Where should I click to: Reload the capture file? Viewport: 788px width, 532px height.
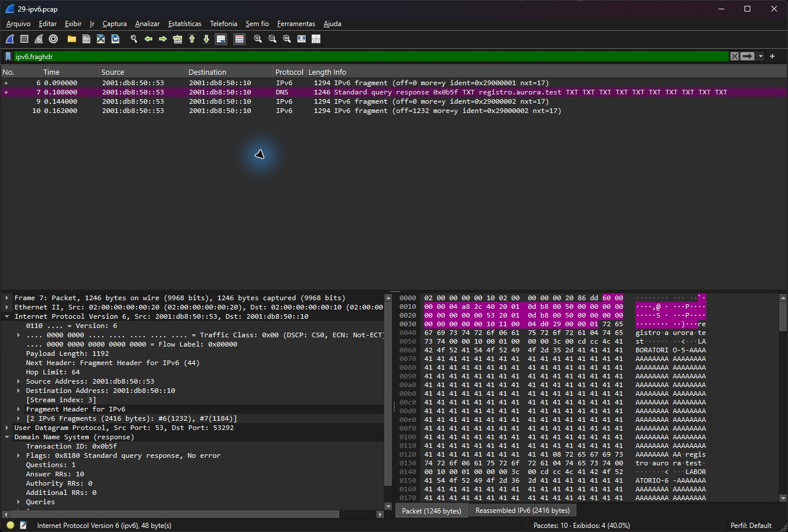115,39
